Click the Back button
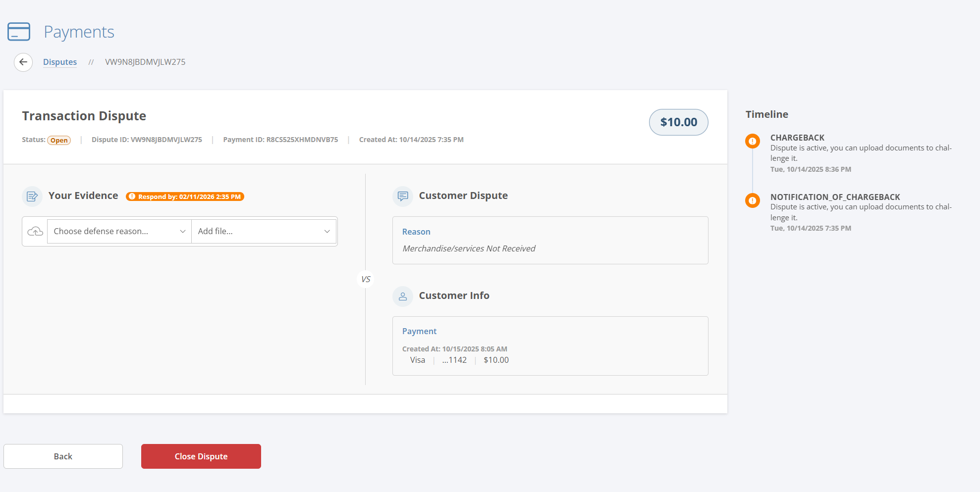The image size is (980, 492). coord(63,456)
